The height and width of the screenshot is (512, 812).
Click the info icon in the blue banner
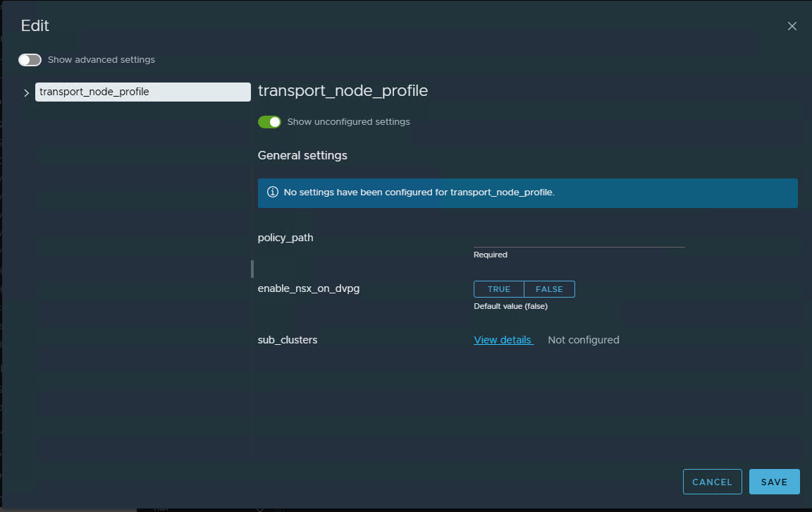coord(272,193)
